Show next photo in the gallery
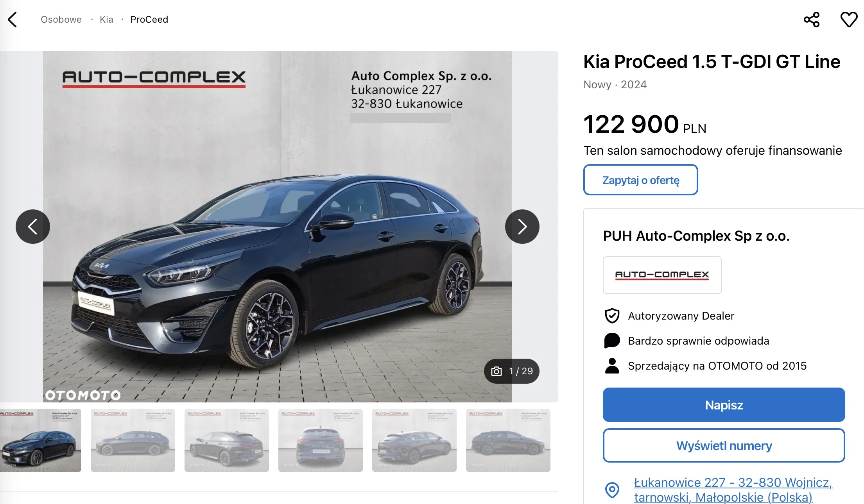 click(x=522, y=227)
